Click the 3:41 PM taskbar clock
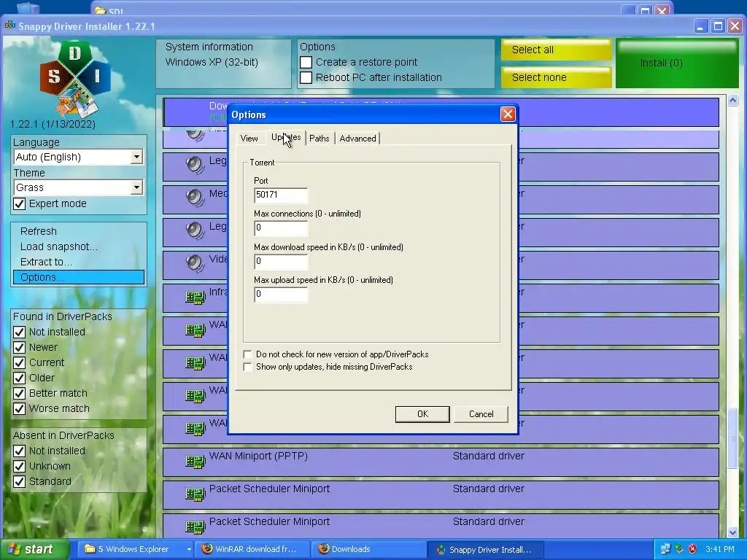The height and width of the screenshot is (560, 747). coord(720,549)
